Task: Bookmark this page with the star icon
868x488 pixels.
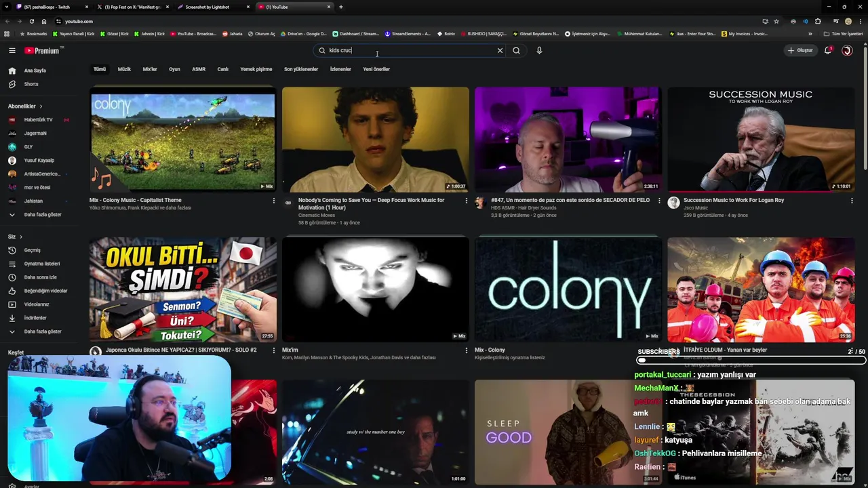Action: point(776,21)
